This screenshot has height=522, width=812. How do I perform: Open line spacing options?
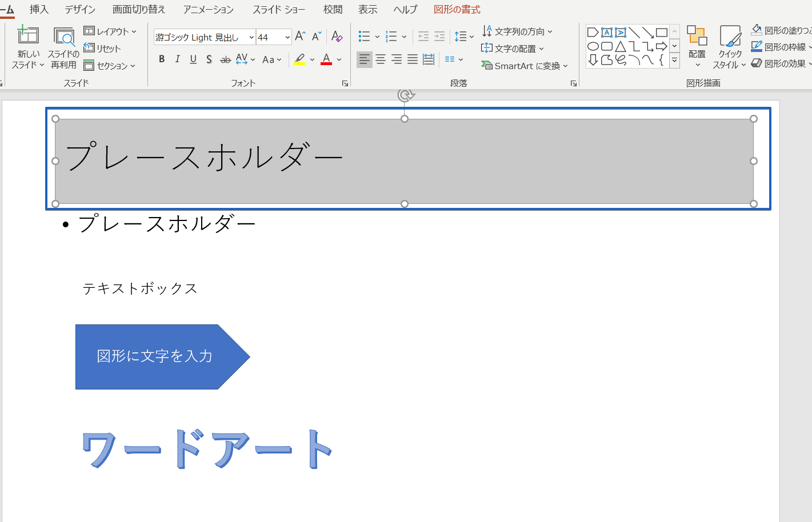(464, 37)
